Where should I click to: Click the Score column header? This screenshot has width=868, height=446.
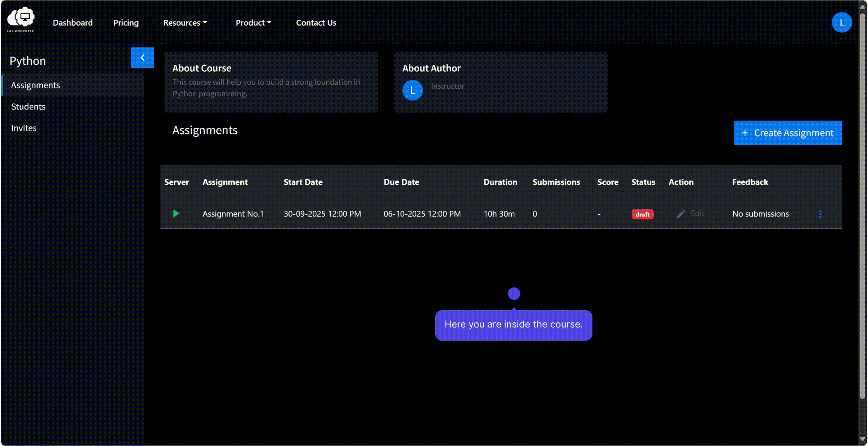[x=608, y=182]
